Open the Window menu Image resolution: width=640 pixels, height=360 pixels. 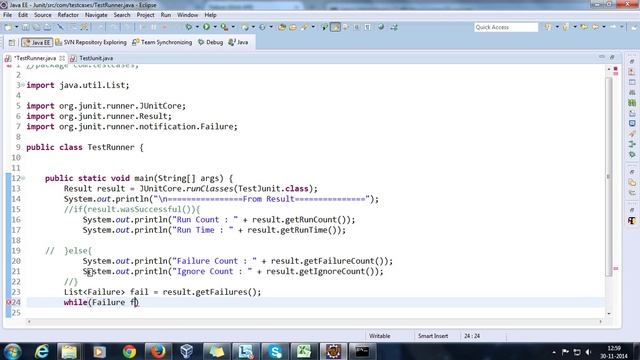187,15
